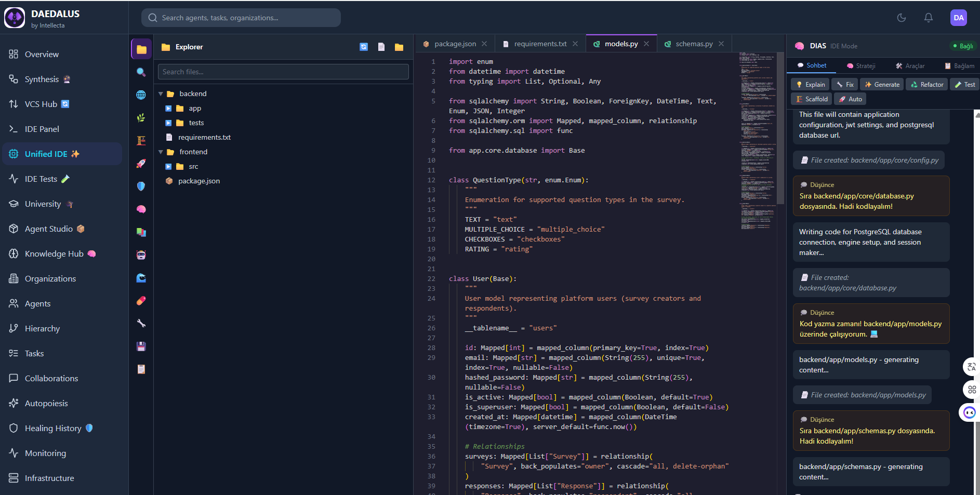Click the Refactor button
The height and width of the screenshot is (495, 980).
pyautogui.click(x=927, y=84)
